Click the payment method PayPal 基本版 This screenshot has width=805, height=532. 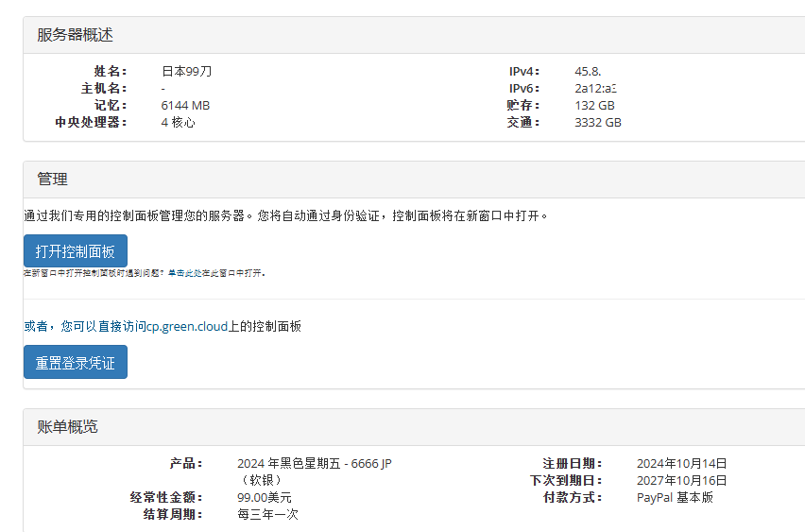pos(675,497)
